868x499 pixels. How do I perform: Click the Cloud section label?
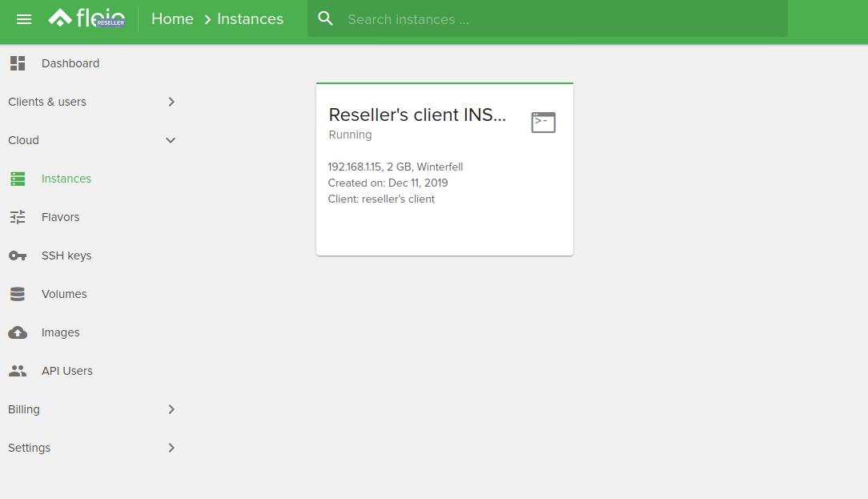coord(23,140)
